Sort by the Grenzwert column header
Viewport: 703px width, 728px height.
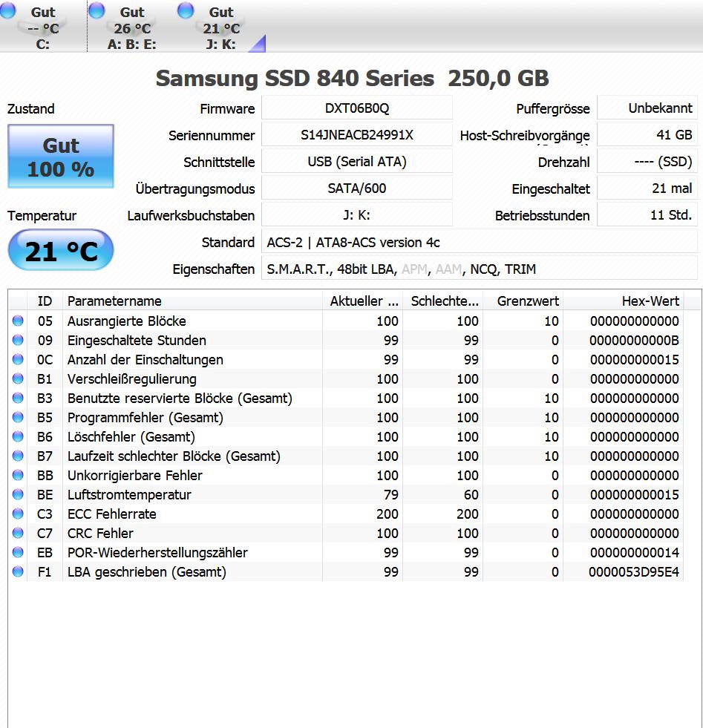point(523,301)
